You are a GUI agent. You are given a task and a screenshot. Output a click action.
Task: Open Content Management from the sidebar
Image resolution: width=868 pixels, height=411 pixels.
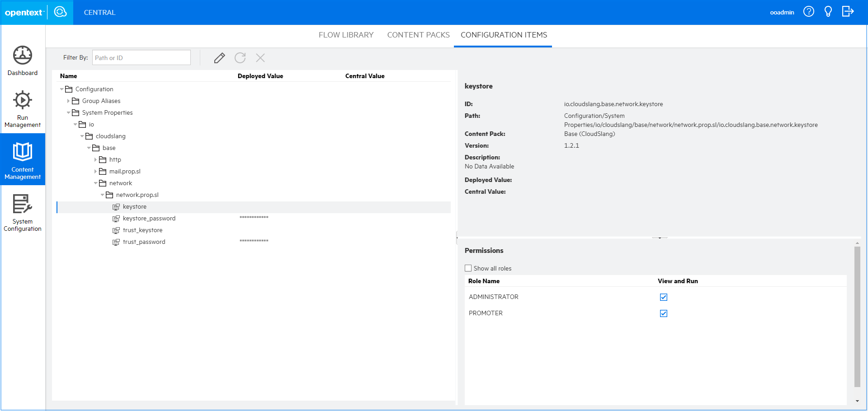[x=22, y=159]
